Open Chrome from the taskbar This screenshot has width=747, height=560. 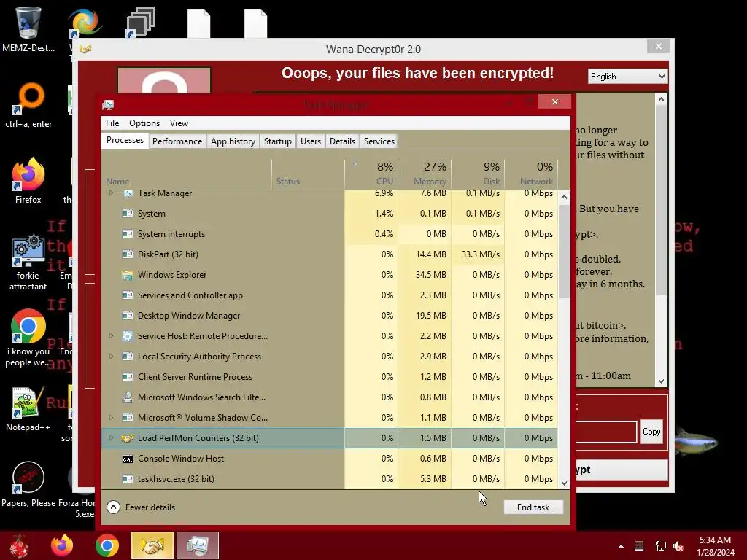(107, 545)
